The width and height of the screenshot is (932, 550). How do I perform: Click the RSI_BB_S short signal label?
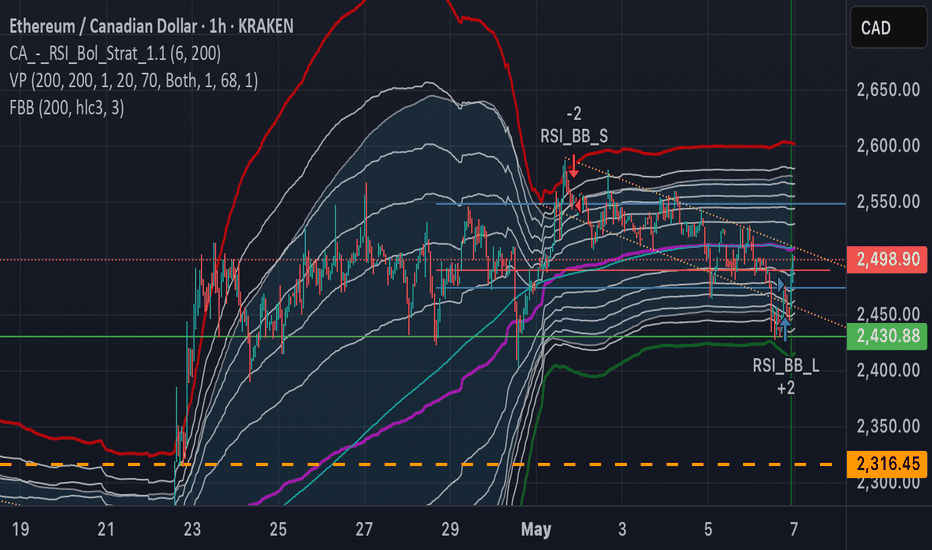[574, 137]
